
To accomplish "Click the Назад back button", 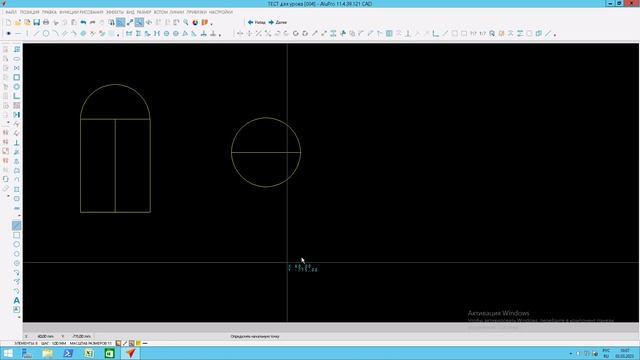I will pyautogui.click(x=256, y=22).
